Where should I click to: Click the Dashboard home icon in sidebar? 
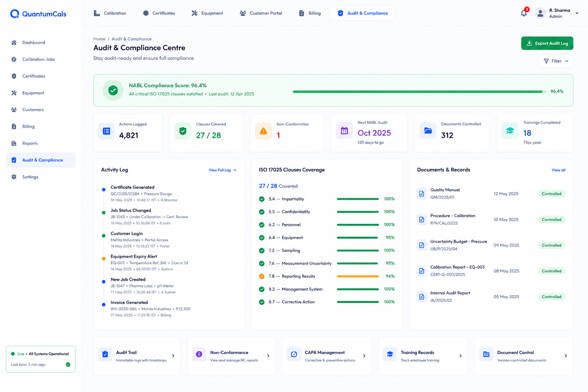(14, 42)
